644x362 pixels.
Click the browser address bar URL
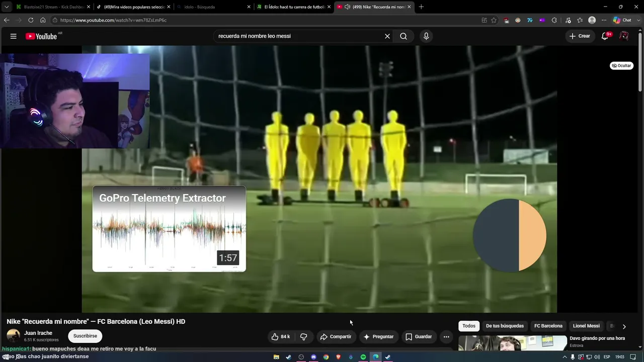click(x=113, y=20)
